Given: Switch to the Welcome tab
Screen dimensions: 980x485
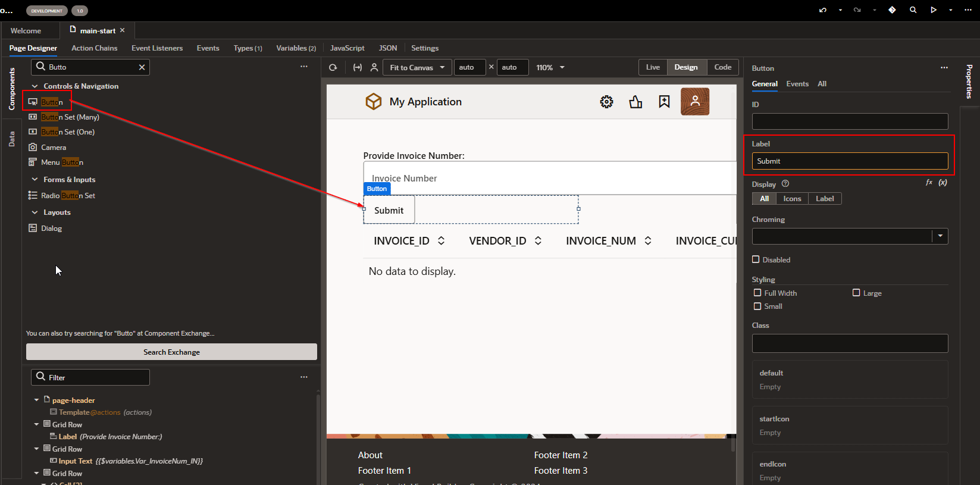Looking at the screenshot, I should [x=26, y=30].
